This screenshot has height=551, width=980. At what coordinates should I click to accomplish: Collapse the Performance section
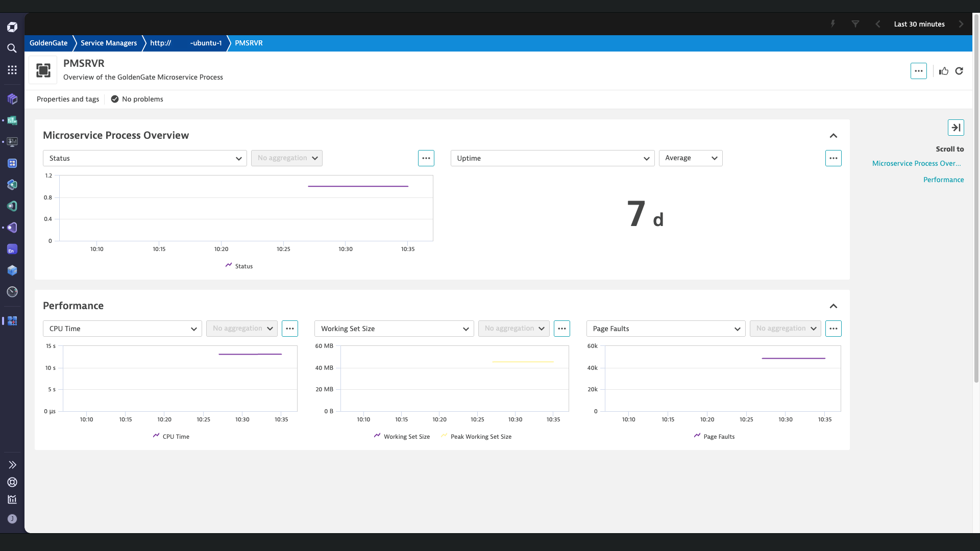(834, 306)
